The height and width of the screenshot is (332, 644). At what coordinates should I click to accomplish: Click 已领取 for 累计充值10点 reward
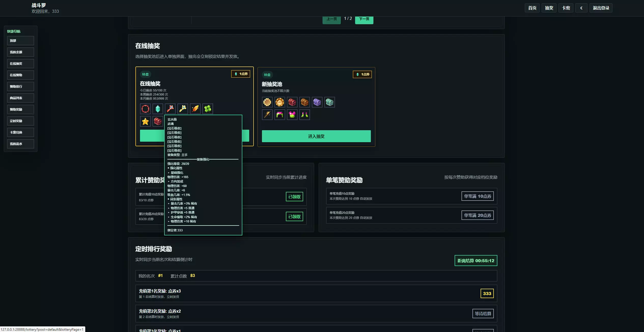(295, 197)
